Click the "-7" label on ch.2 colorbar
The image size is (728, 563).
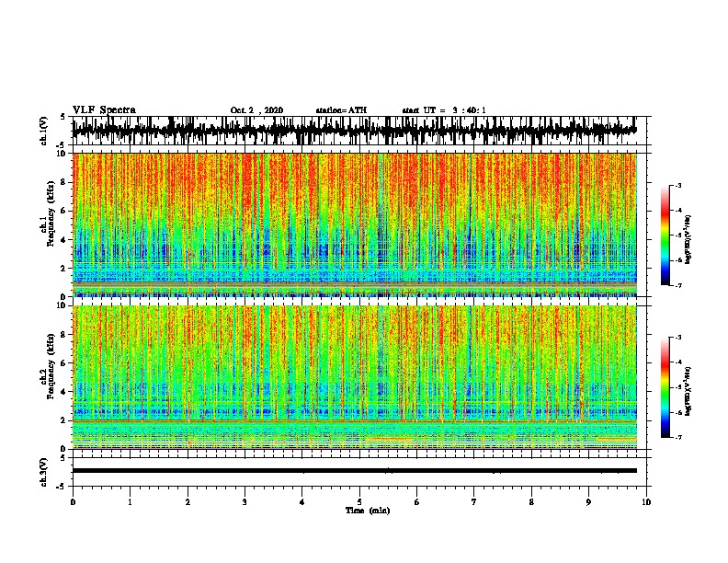[x=678, y=438]
